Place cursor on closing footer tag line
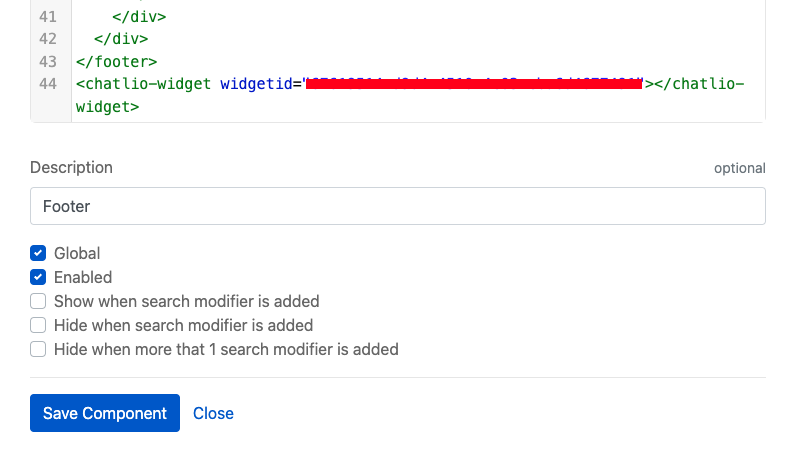The height and width of the screenshot is (463, 793). (x=116, y=62)
